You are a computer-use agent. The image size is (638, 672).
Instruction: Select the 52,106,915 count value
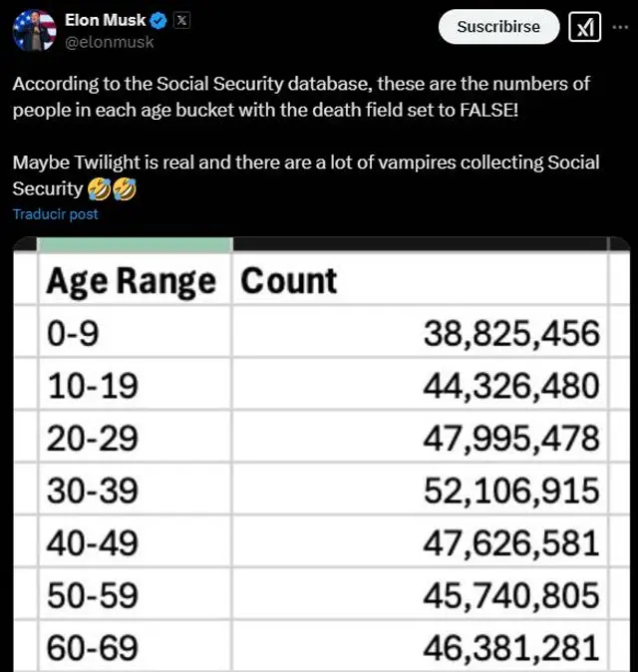511,492
